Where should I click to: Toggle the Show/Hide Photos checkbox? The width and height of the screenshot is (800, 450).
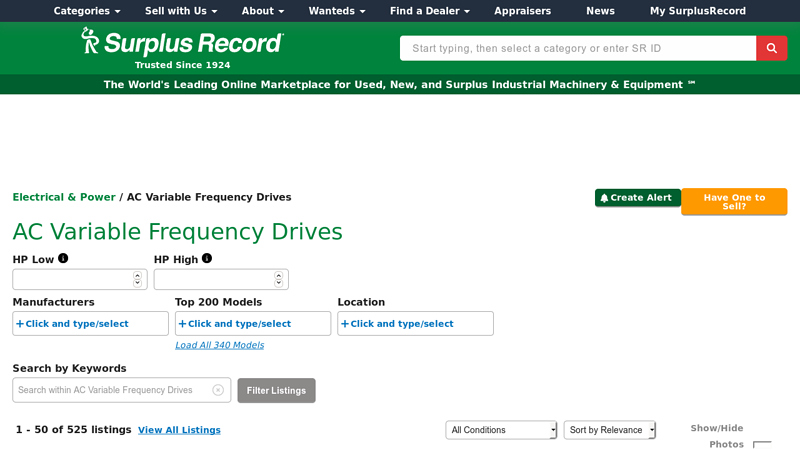pos(762,445)
